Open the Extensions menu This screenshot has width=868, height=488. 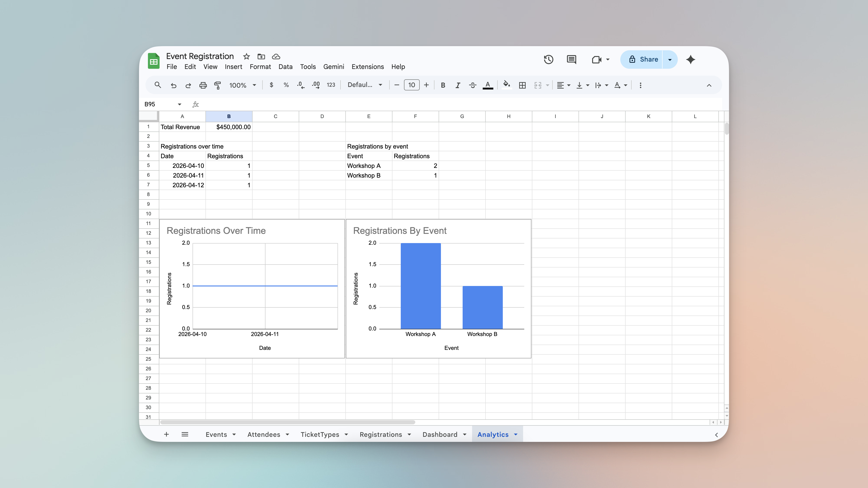point(367,67)
